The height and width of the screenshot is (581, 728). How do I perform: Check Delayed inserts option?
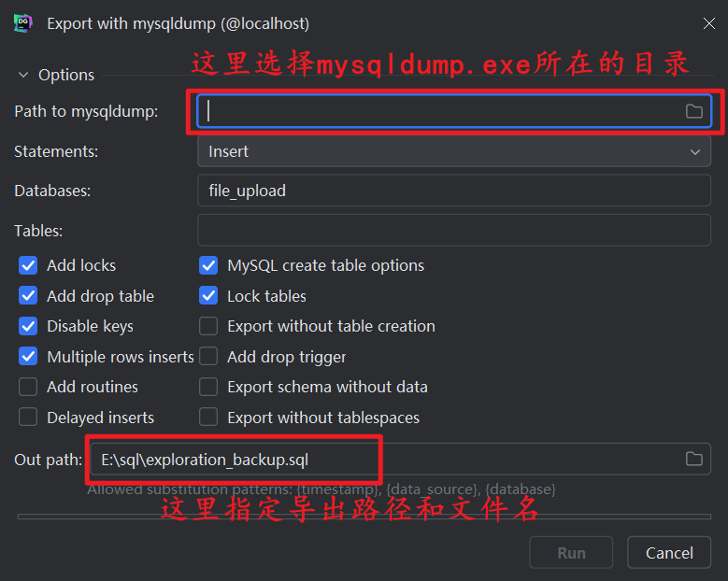[x=28, y=418]
